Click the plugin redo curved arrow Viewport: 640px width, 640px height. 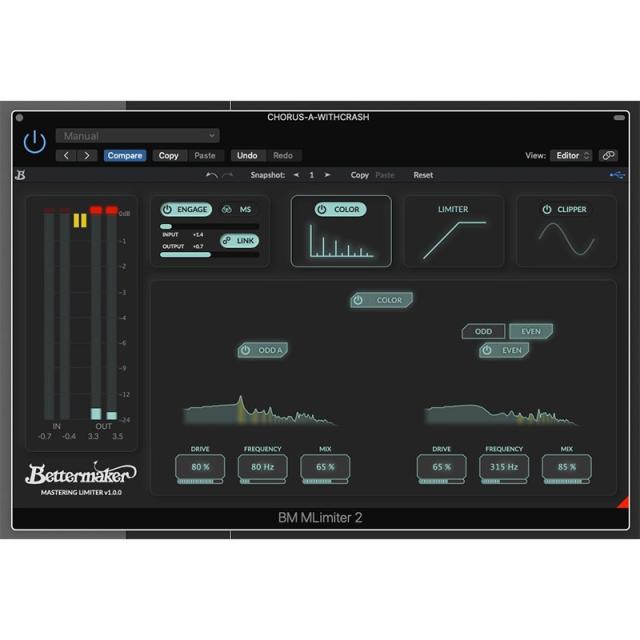227,175
